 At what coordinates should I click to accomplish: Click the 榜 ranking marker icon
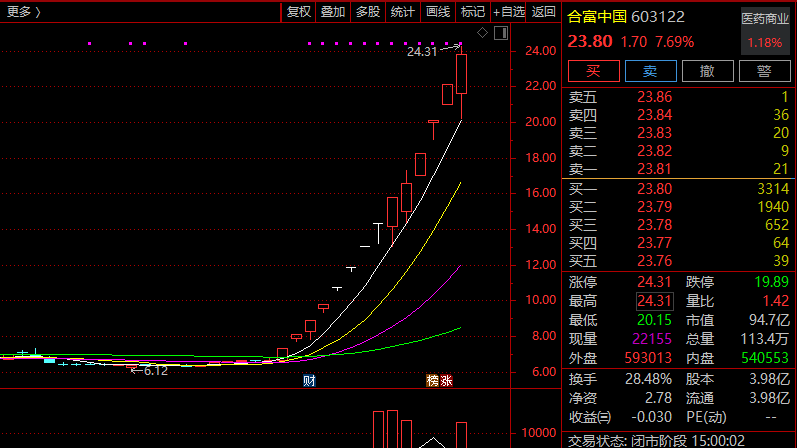tap(433, 381)
